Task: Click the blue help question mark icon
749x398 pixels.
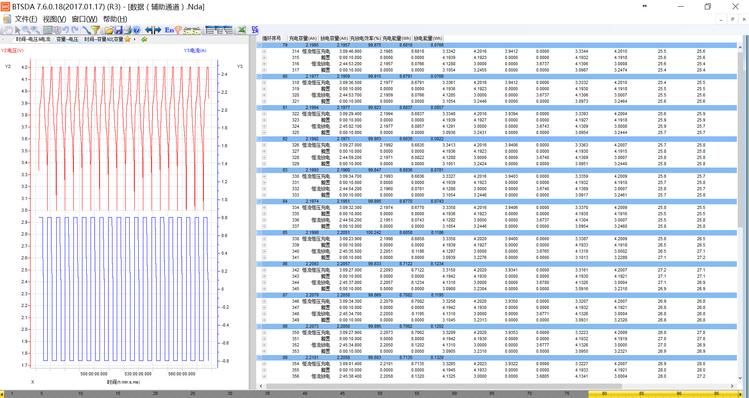Action: point(136,30)
